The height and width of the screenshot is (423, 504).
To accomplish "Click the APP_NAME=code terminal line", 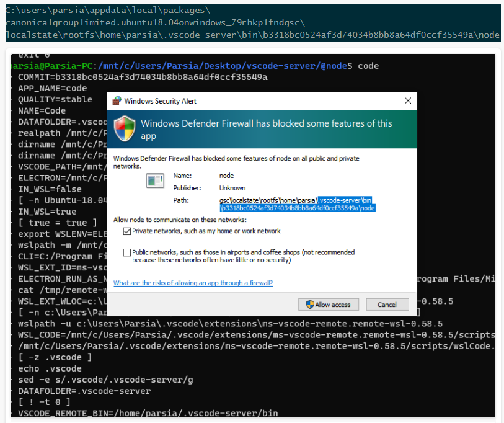I will tap(53, 88).
